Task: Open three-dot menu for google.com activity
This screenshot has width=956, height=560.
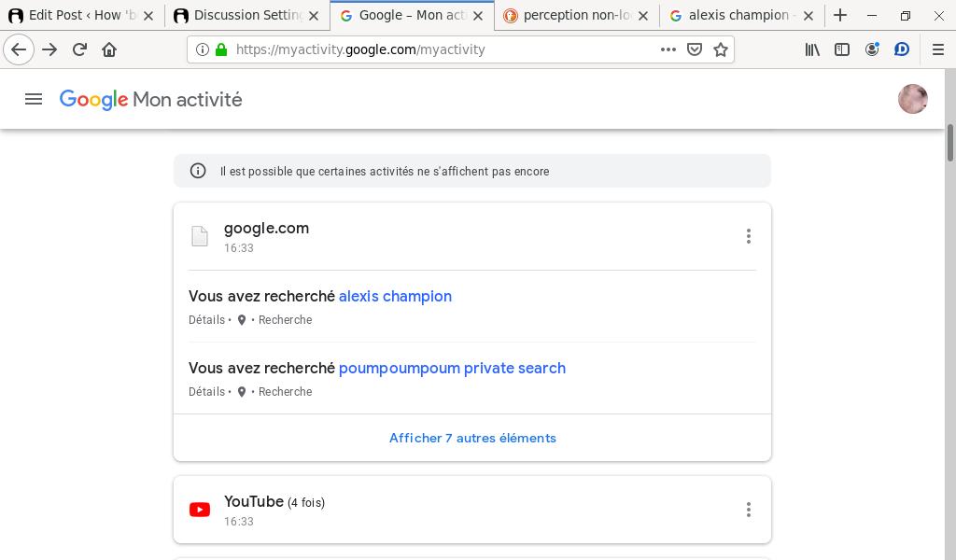Action: pos(748,236)
